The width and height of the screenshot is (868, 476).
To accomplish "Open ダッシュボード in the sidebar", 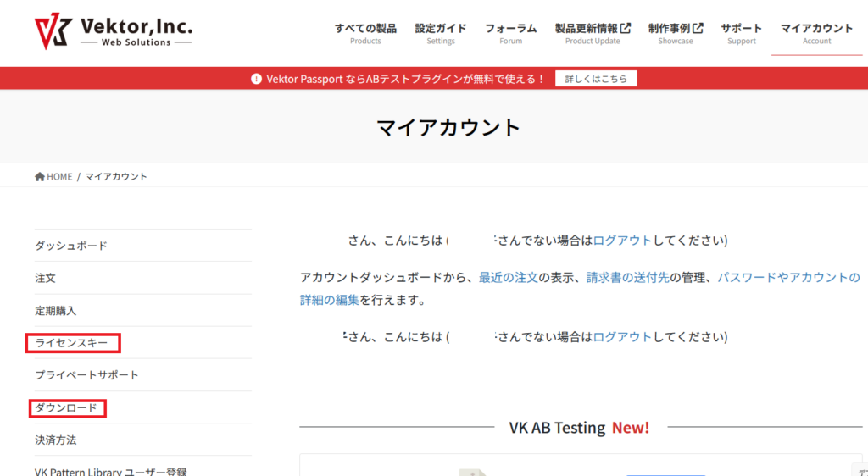I will point(71,246).
